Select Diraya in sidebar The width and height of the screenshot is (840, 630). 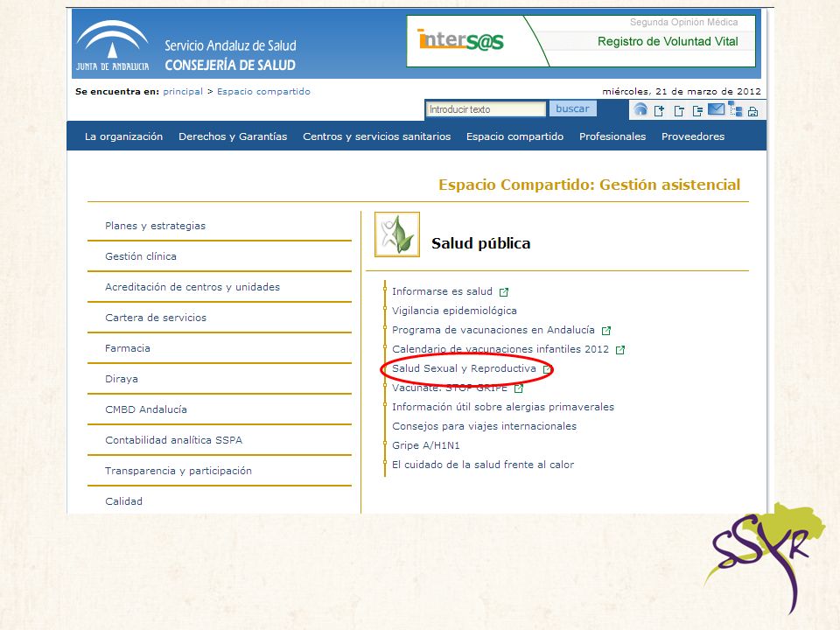point(122,379)
